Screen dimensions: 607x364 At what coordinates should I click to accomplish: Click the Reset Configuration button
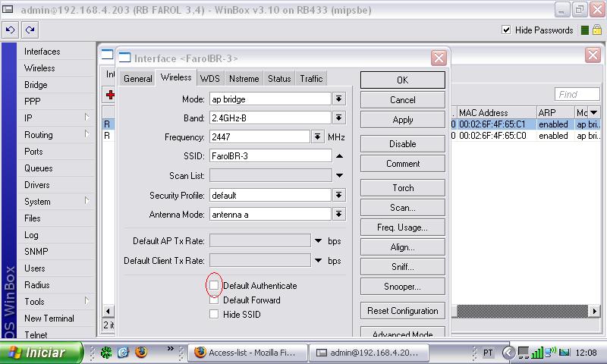click(x=403, y=311)
